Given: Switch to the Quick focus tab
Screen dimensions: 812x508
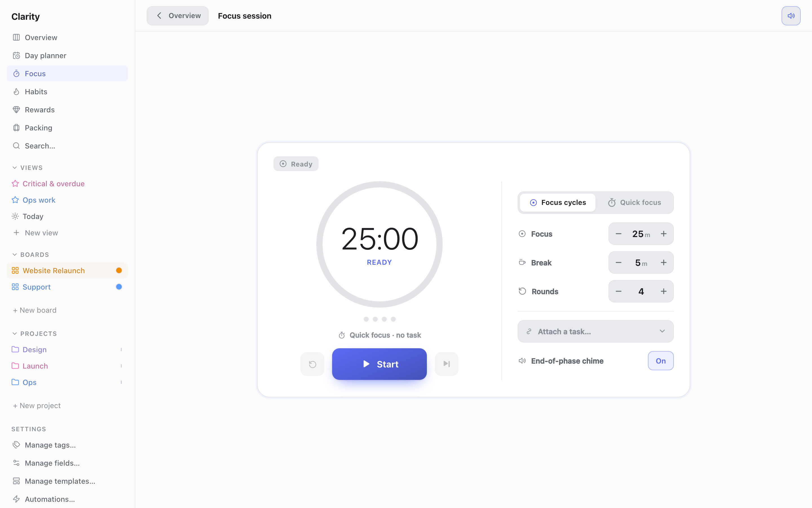Looking at the screenshot, I should pos(634,203).
